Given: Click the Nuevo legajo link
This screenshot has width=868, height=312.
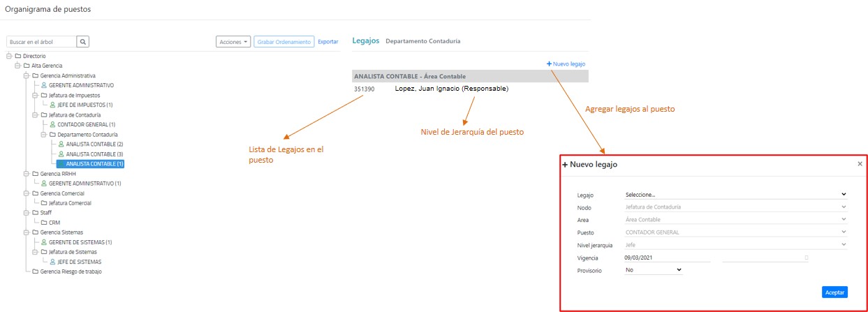Looking at the screenshot, I should point(566,64).
